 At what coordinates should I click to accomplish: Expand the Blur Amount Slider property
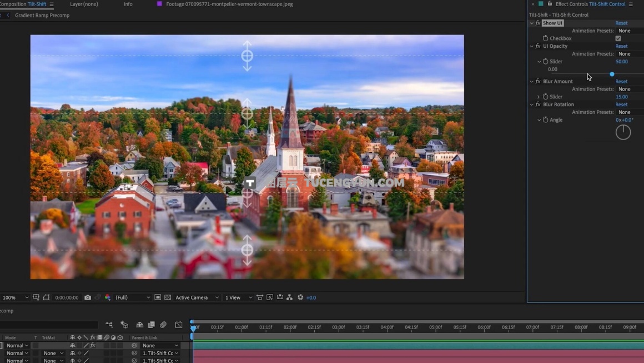click(539, 97)
